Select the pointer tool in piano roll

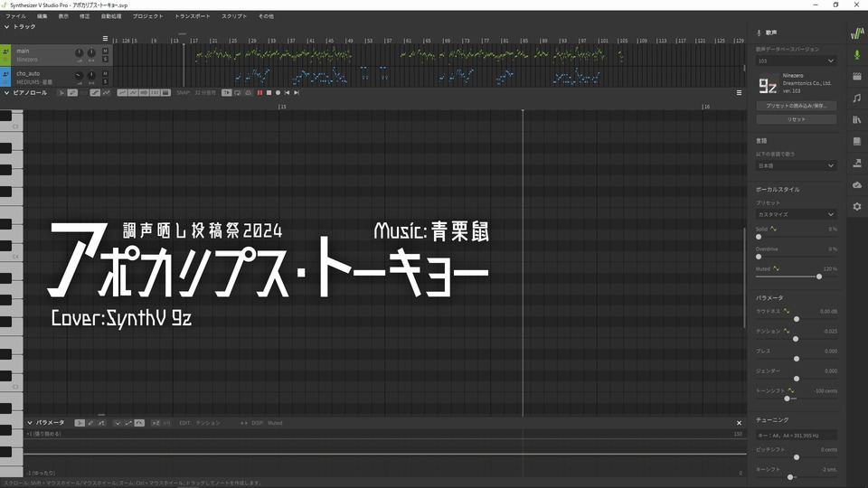61,93
